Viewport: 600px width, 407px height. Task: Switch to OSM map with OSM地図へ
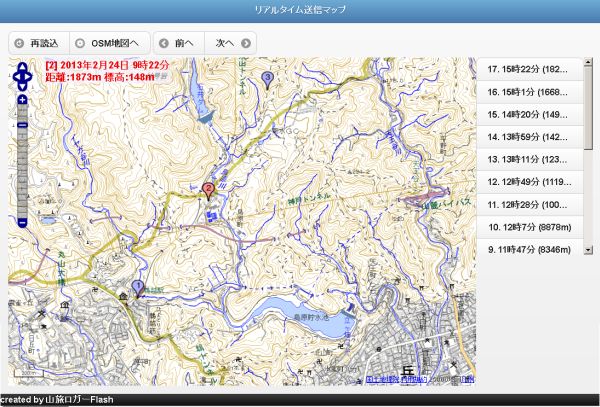[109, 43]
